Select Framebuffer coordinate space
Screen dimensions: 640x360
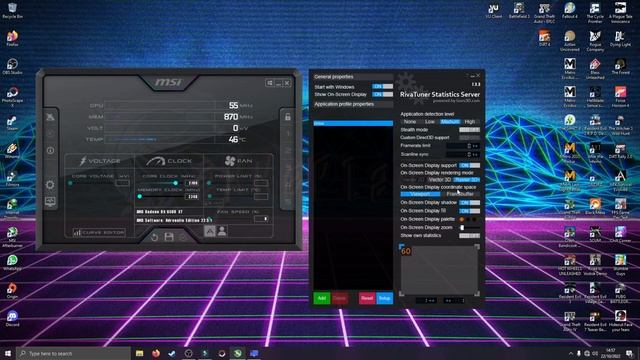tap(460, 194)
